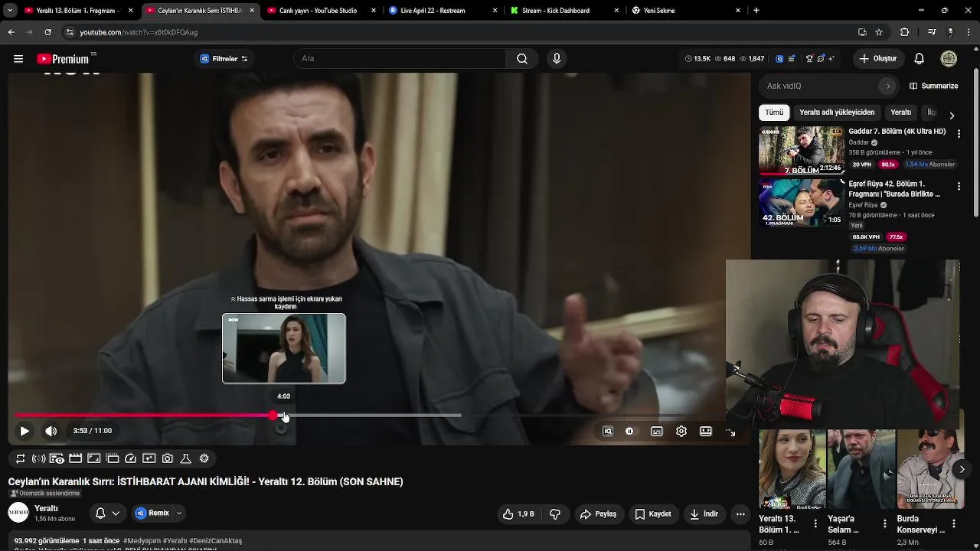Mute the video volume speaker
The height and width of the screenshot is (551, 980).
pyautogui.click(x=51, y=431)
